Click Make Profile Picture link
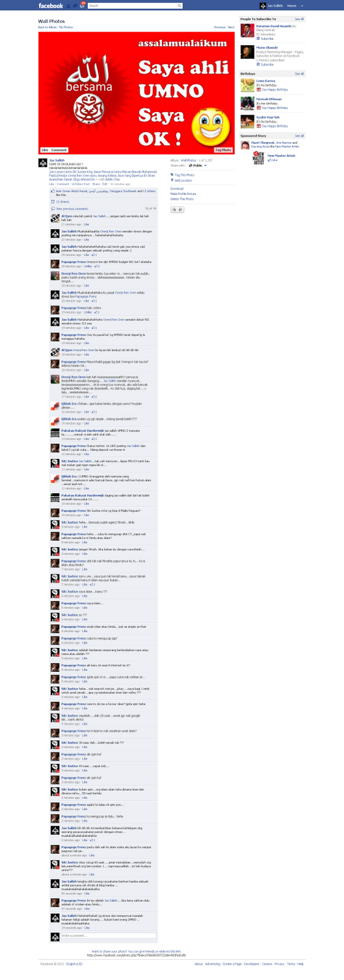Image resolution: width=344 pixels, height=980 pixels. [183, 194]
